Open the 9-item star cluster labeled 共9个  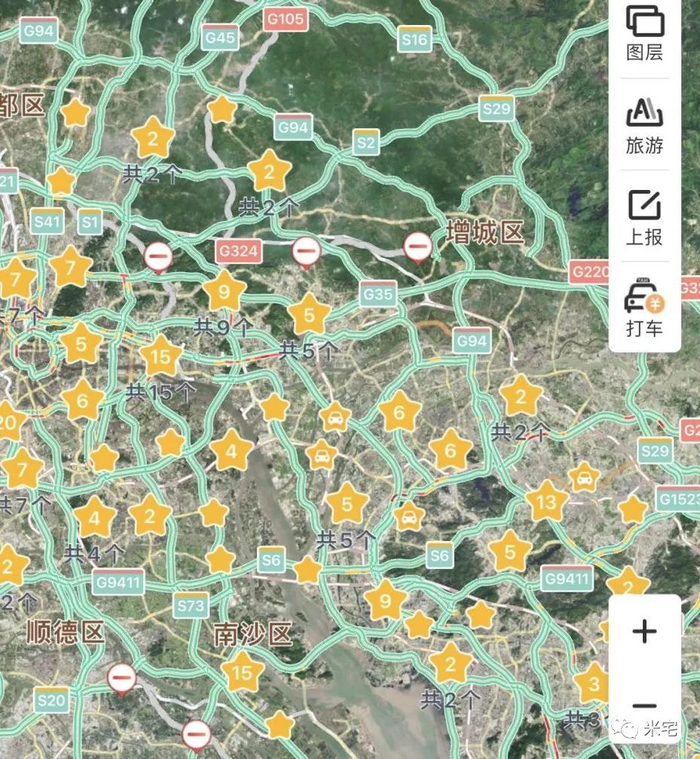pos(224,291)
